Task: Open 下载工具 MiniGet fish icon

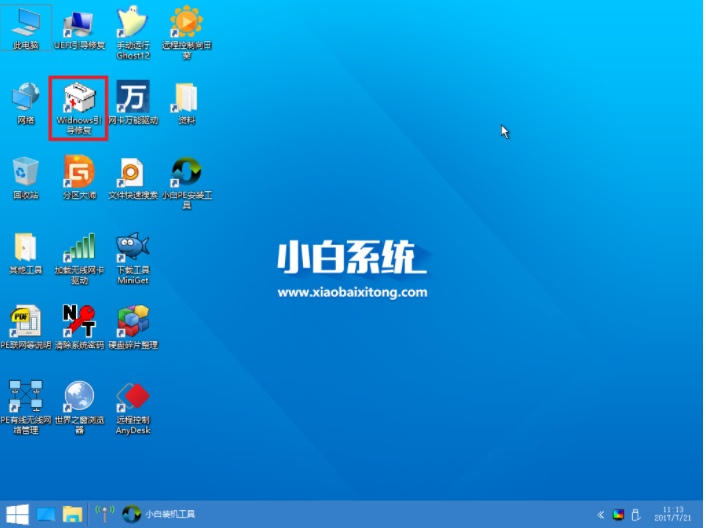Action: 132,249
